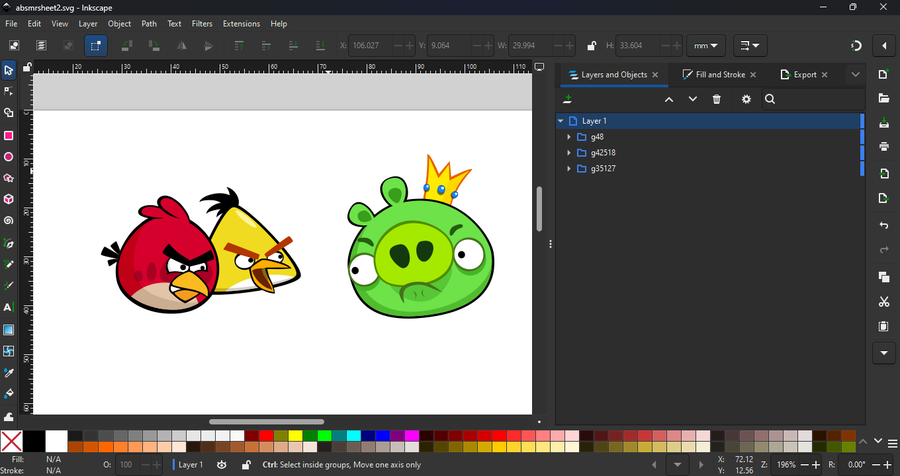Close the Layers and Objects tab
This screenshot has width=900, height=476.
pos(655,75)
